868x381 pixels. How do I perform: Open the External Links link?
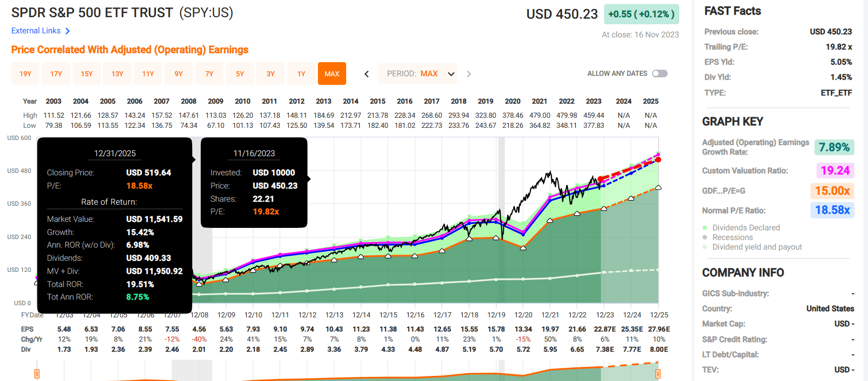point(36,31)
